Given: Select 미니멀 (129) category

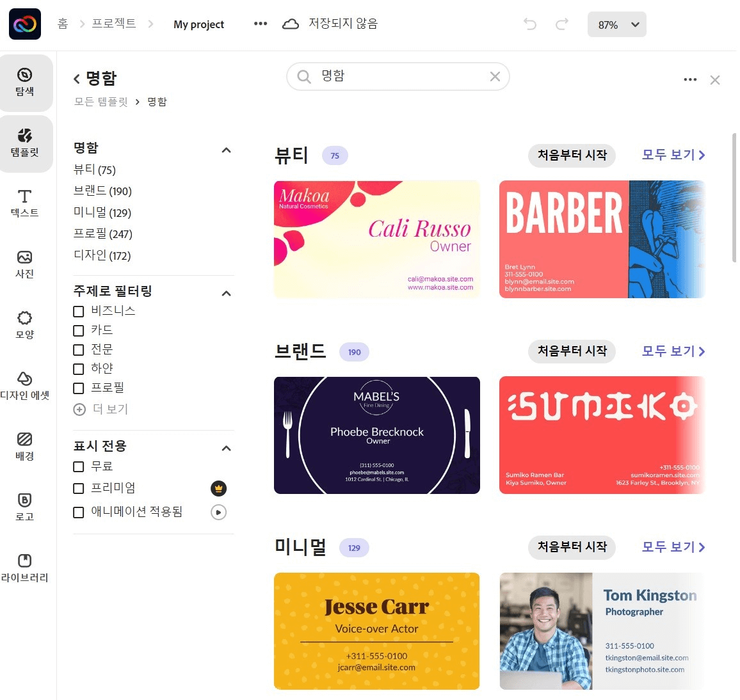Looking at the screenshot, I should pyautogui.click(x=102, y=212).
